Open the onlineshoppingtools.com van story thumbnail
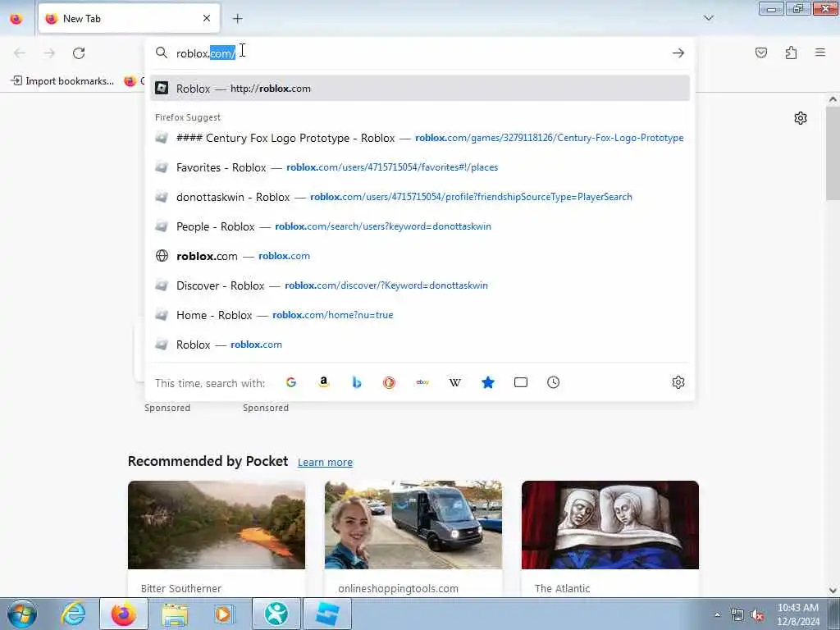Image resolution: width=840 pixels, height=630 pixels. pyautogui.click(x=413, y=525)
